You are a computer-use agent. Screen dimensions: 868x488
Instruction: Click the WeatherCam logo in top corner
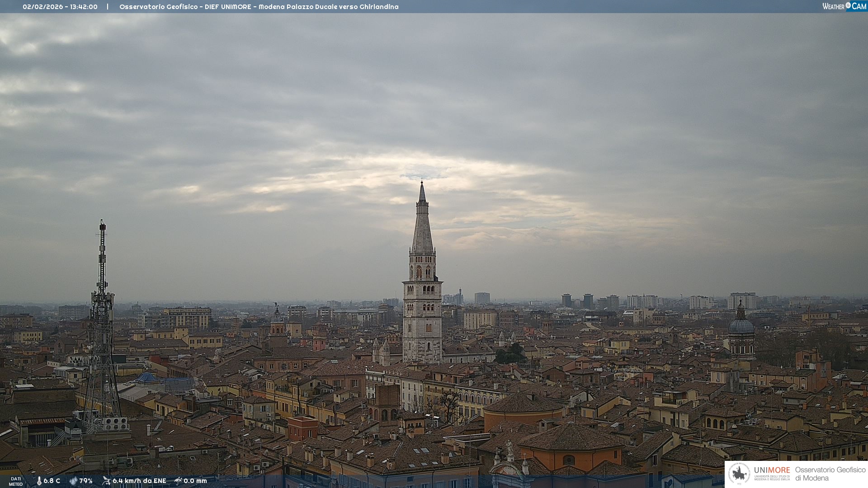(844, 6)
